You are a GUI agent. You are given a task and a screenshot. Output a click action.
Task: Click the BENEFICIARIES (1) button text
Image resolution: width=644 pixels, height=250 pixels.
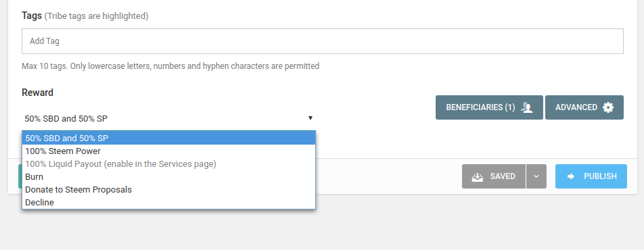480,107
